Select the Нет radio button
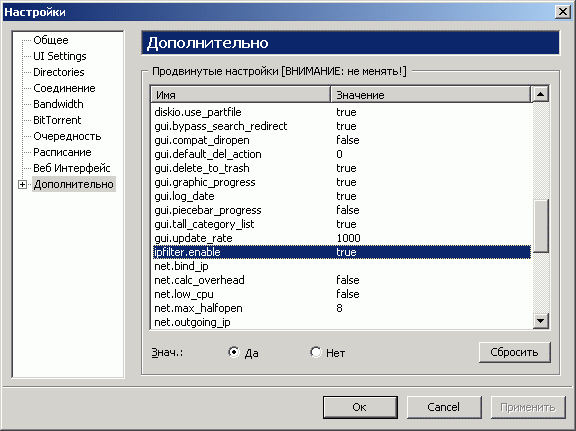Viewport: 576px width, 431px height. [316, 352]
